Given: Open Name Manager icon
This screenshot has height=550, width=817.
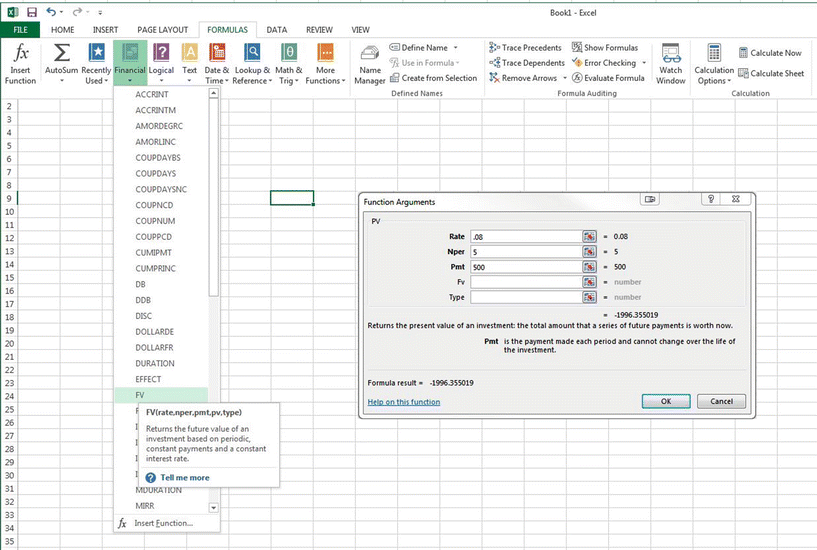Looking at the screenshot, I should point(370,54).
